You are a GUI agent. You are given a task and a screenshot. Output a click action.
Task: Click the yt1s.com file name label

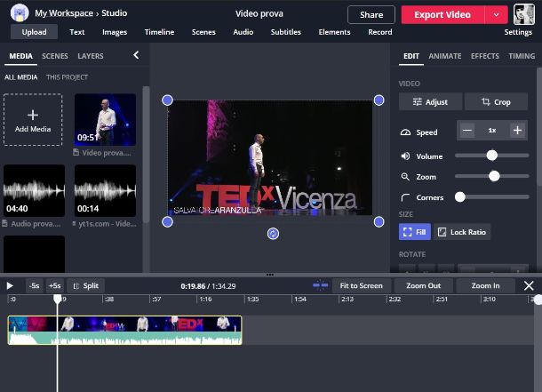point(108,224)
